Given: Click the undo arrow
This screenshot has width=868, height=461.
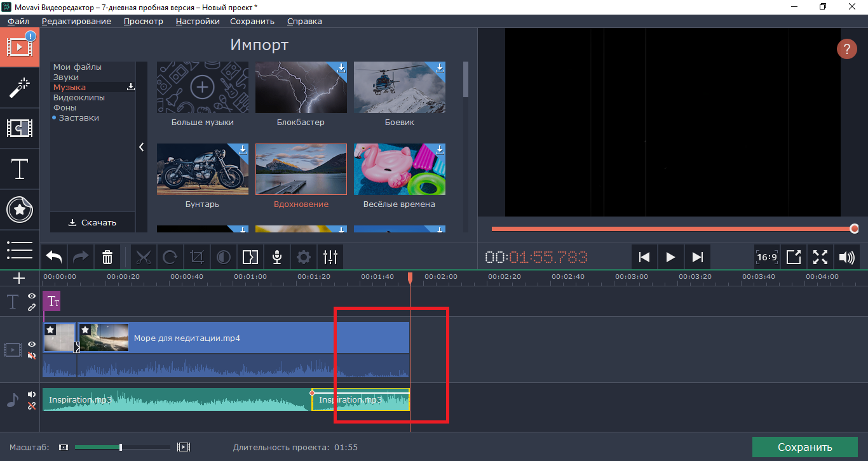Looking at the screenshot, I should tap(54, 257).
